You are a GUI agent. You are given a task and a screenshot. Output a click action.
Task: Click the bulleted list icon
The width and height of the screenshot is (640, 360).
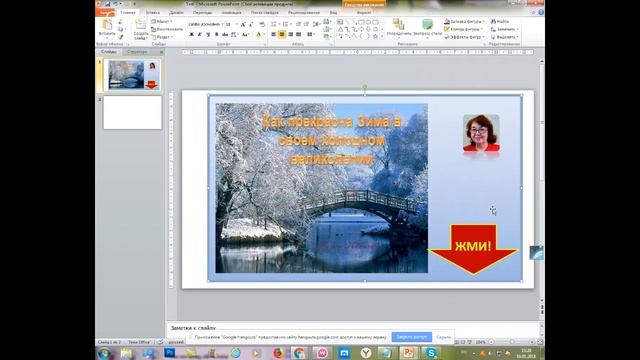pos(274,25)
